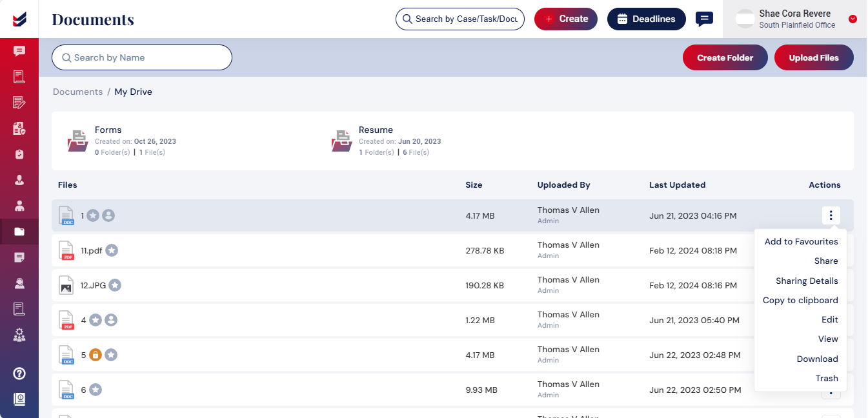Toggle the favourite star on file 6

coord(96,390)
